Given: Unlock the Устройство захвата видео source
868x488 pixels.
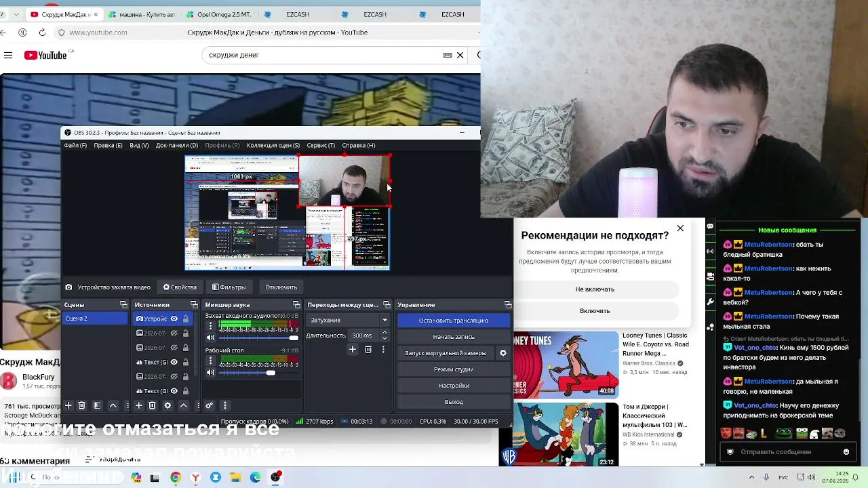Looking at the screenshot, I should click(x=186, y=319).
